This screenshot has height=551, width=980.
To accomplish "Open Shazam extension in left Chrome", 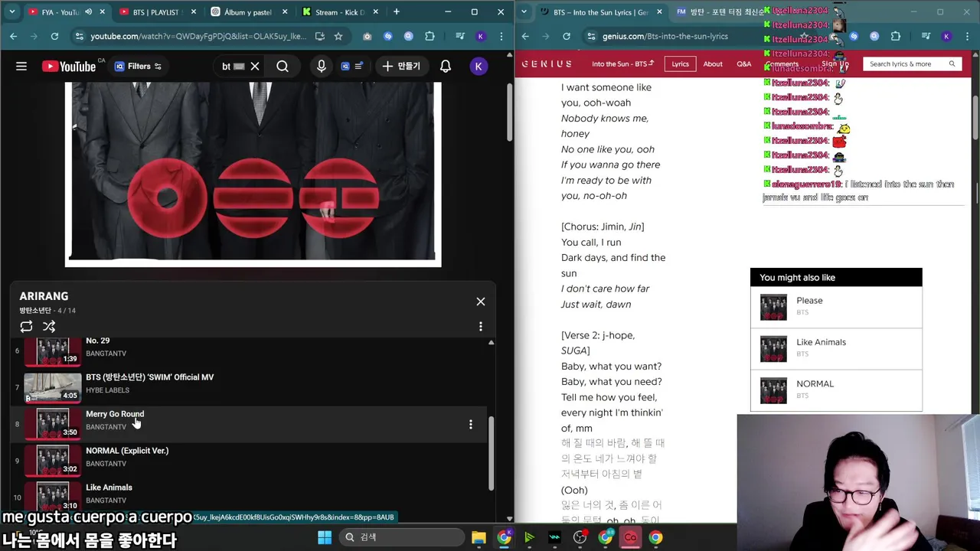I will [x=388, y=36].
